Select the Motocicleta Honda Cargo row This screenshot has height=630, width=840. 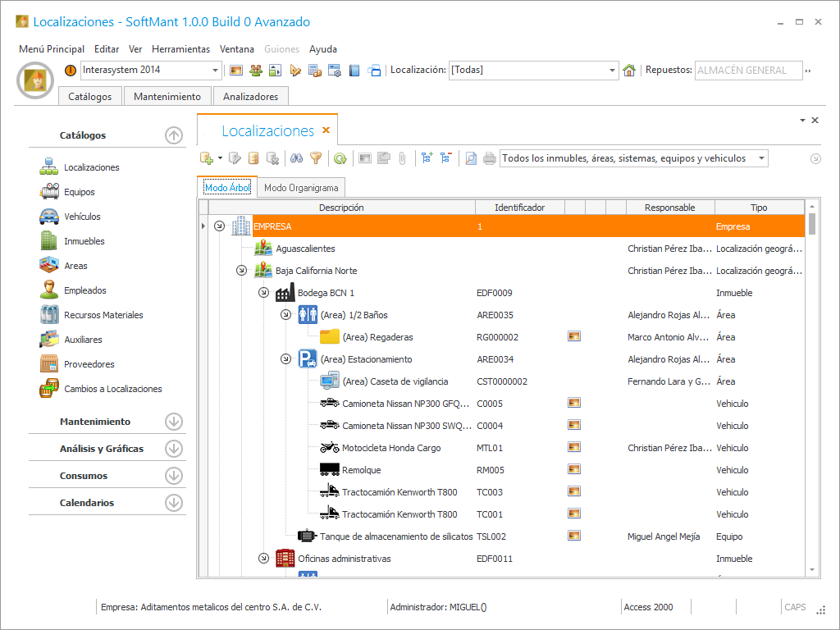(x=391, y=448)
